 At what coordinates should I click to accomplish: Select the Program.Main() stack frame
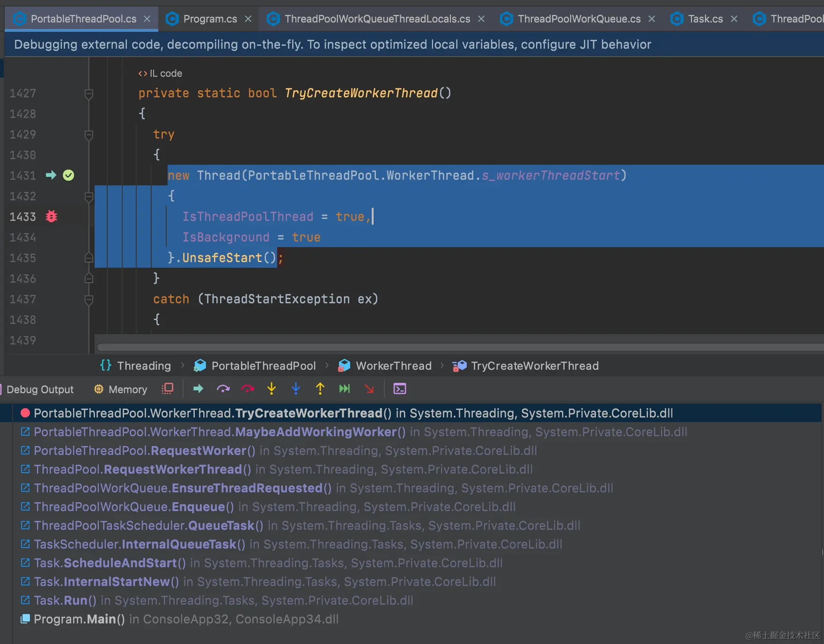(x=79, y=619)
